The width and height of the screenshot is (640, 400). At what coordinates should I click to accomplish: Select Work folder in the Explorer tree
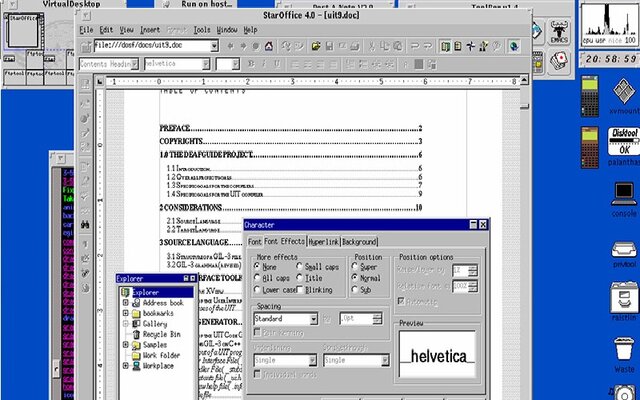pyautogui.click(x=161, y=355)
